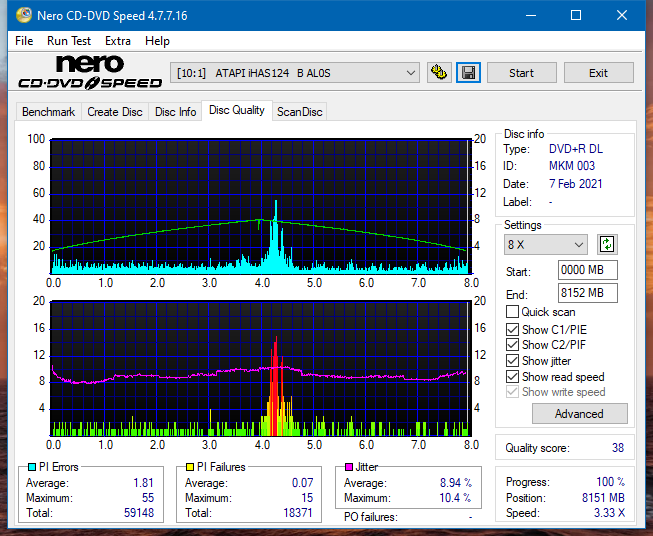Click the Position value 8151 MB
This screenshot has width=653, height=536.
[x=603, y=498]
